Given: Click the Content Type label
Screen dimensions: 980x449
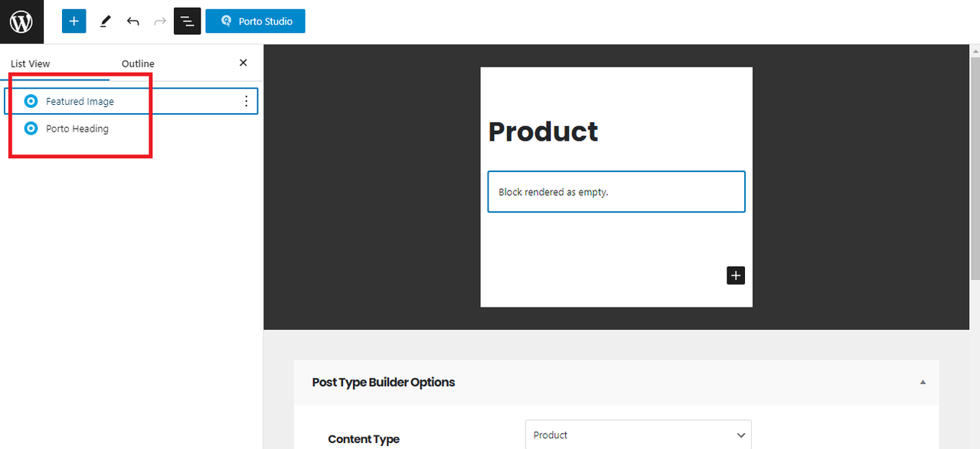Looking at the screenshot, I should click(364, 439).
